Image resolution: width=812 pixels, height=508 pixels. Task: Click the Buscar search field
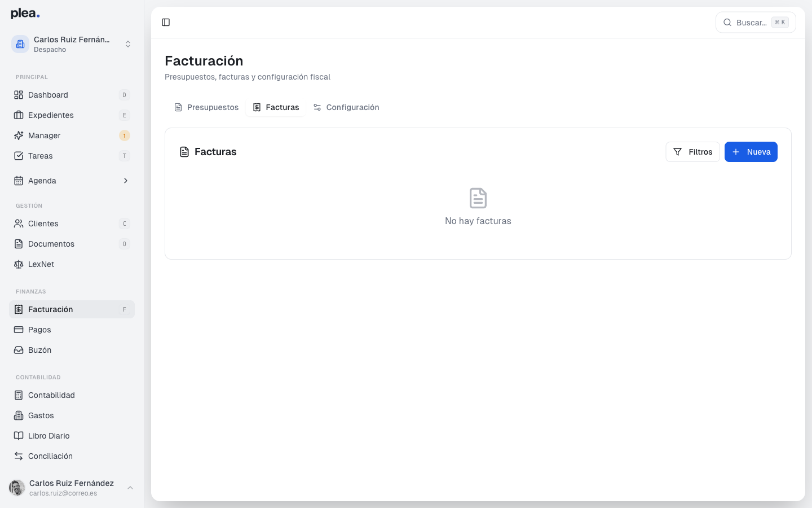click(x=756, y=23)
